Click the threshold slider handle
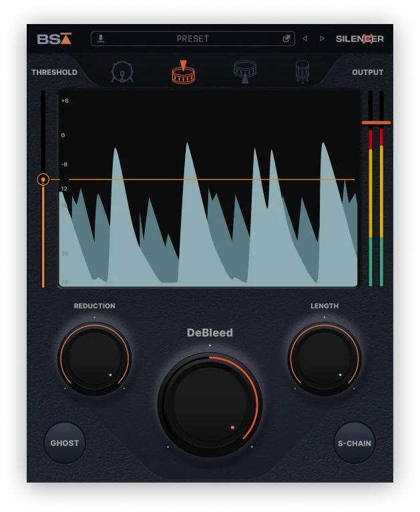The width and height of the screenshot is (420, 512). (x=43, y=180)
